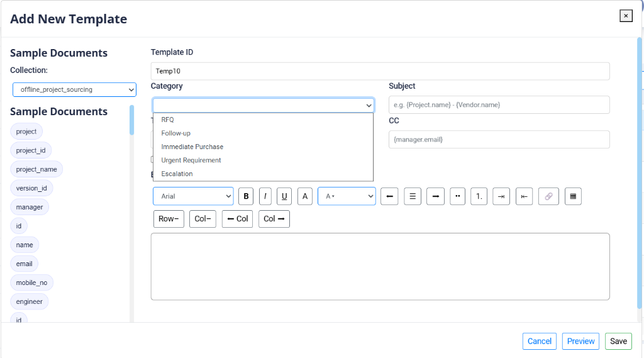Click the Save button

pyautogui.click(x=618, y=341)
